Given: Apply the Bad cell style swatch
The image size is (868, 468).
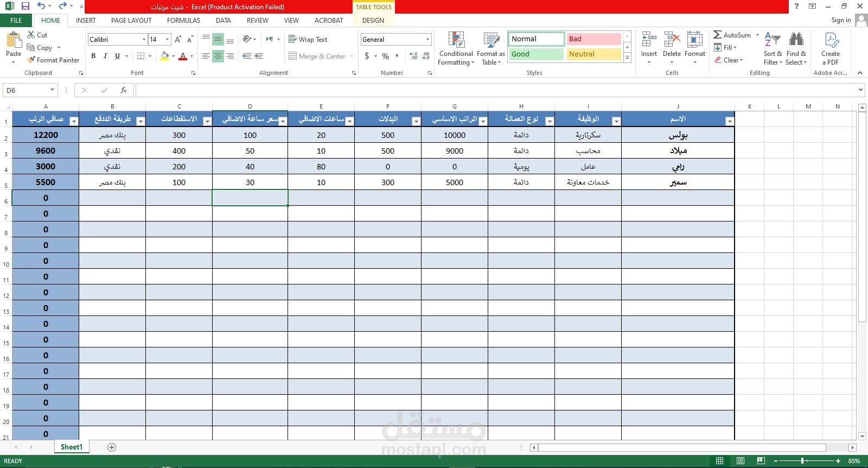Looking at the screenshot, I should tap(593, 39).
